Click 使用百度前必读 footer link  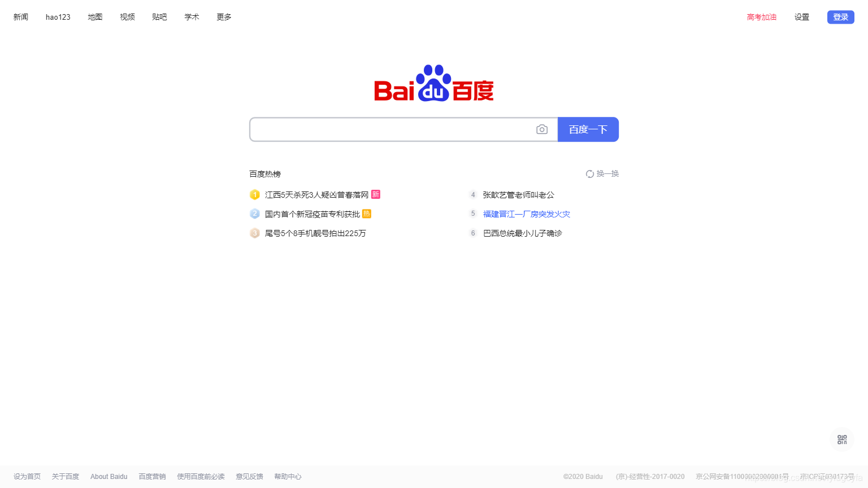(201, 477)
